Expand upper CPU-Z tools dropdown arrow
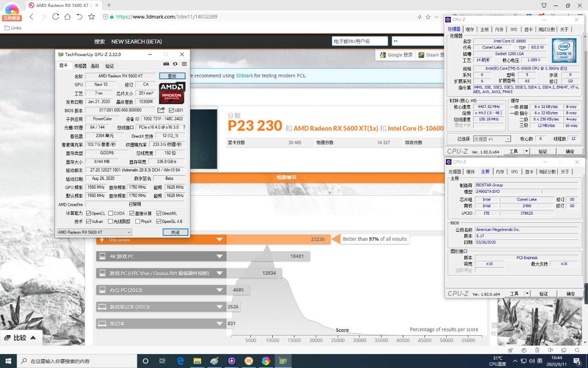 [x=526, y=152]
